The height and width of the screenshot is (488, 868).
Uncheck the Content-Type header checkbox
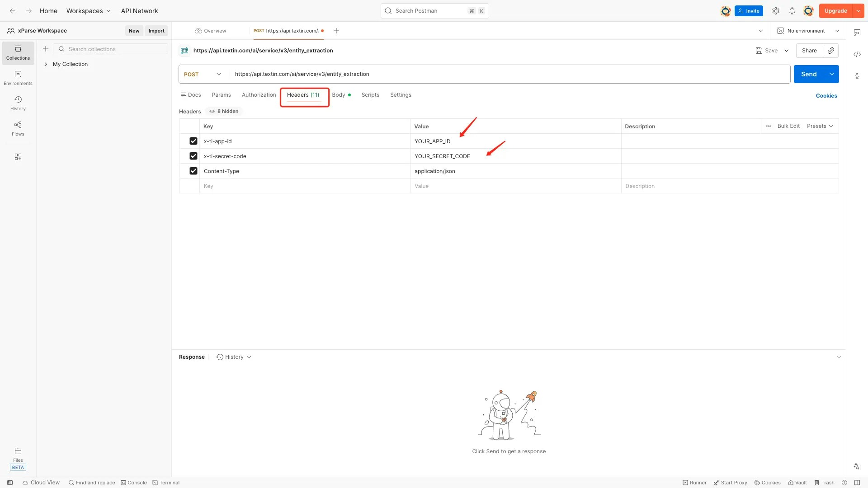click(193, 171)
